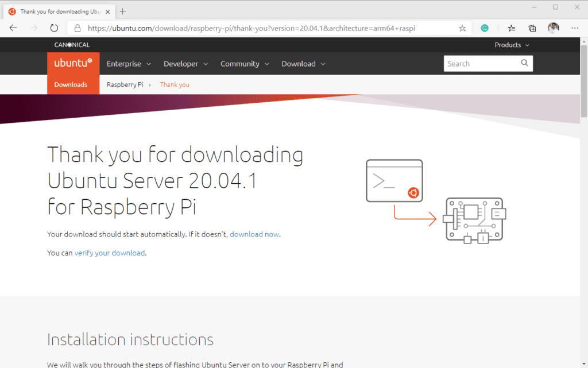588x368 pixels.
Task: Expand the Developer menu
Action: click(185, 64)
